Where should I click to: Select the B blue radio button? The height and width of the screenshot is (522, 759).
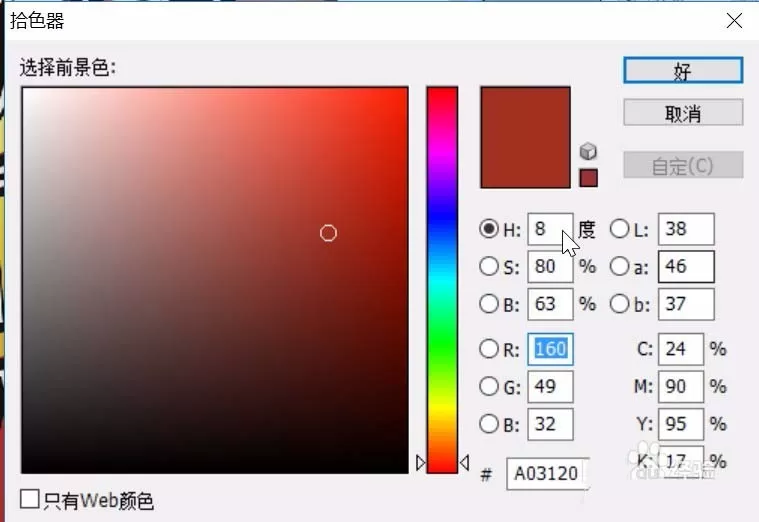pos(489,424)
